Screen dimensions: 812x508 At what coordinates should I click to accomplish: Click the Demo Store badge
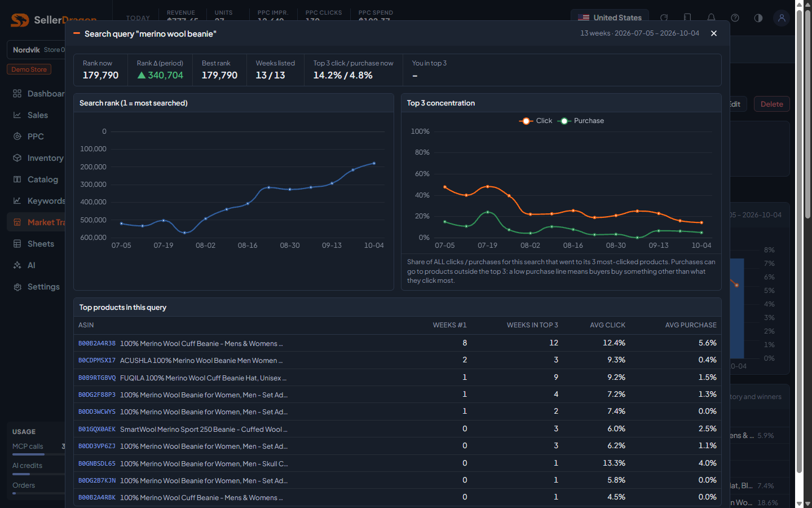pyautogui.click(x=29, y=69)
